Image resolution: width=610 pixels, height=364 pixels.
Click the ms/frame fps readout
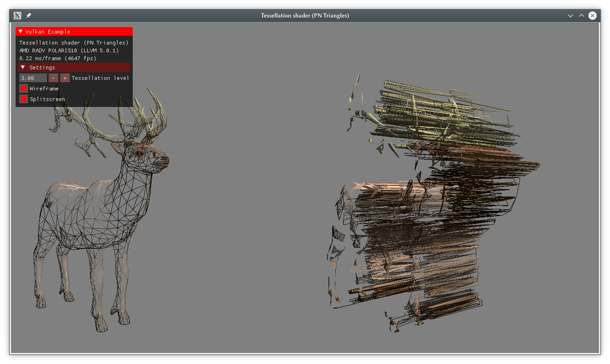tap(58, 58)
